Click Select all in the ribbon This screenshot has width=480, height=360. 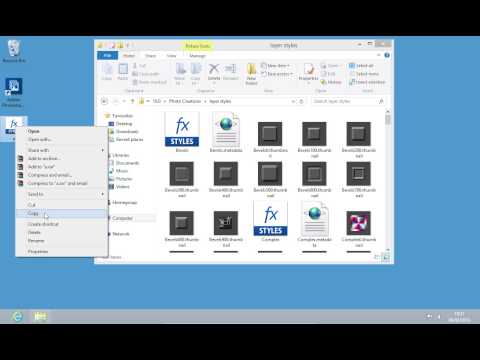click(x=361, y=66)
